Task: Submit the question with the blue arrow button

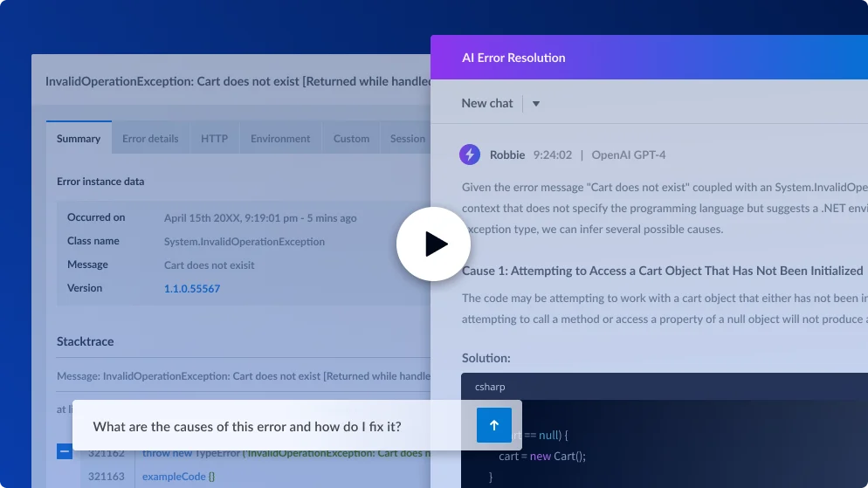Action: [x=493, y=425]
